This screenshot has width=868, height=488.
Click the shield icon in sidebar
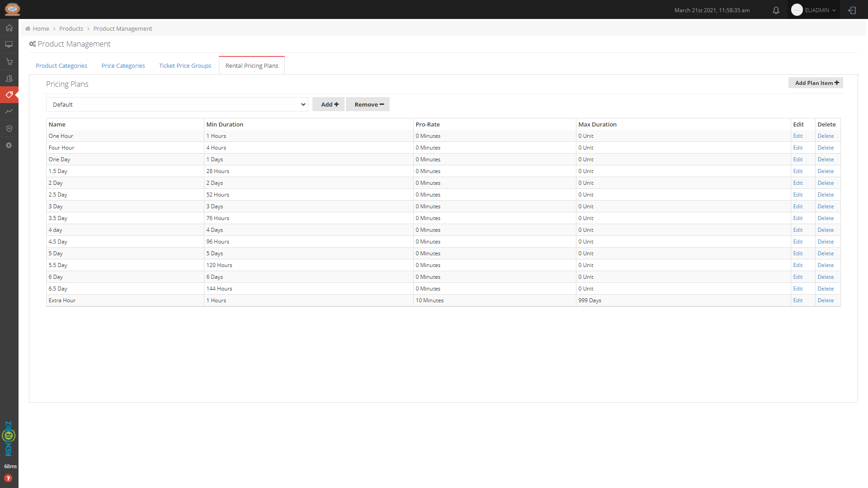[9, 128]
